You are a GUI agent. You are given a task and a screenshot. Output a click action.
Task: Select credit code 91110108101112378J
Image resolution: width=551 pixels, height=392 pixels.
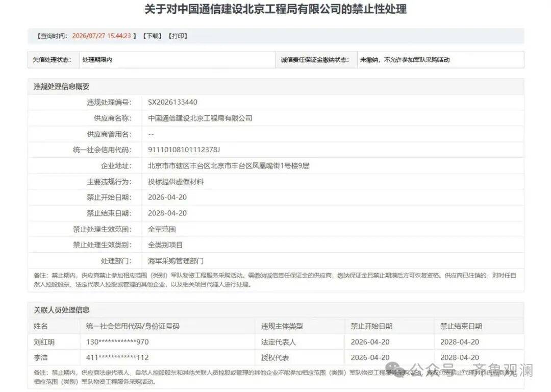(184, 150)
